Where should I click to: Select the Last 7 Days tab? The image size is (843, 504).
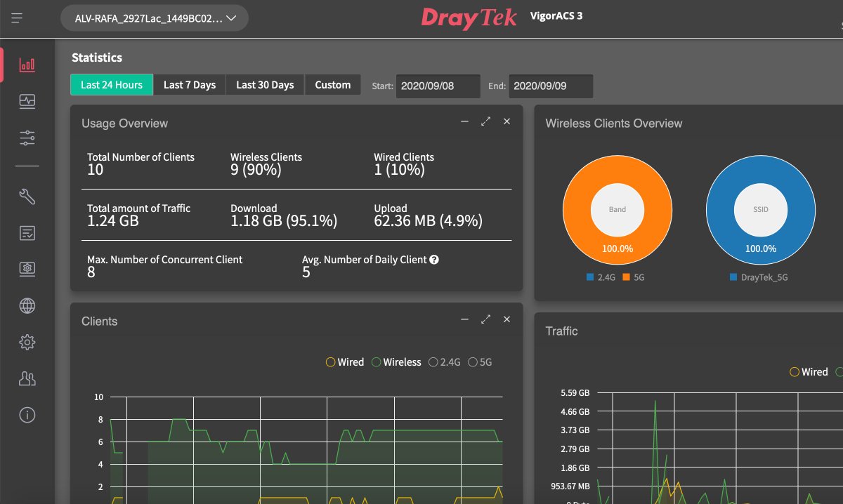(x=190, y=85)
